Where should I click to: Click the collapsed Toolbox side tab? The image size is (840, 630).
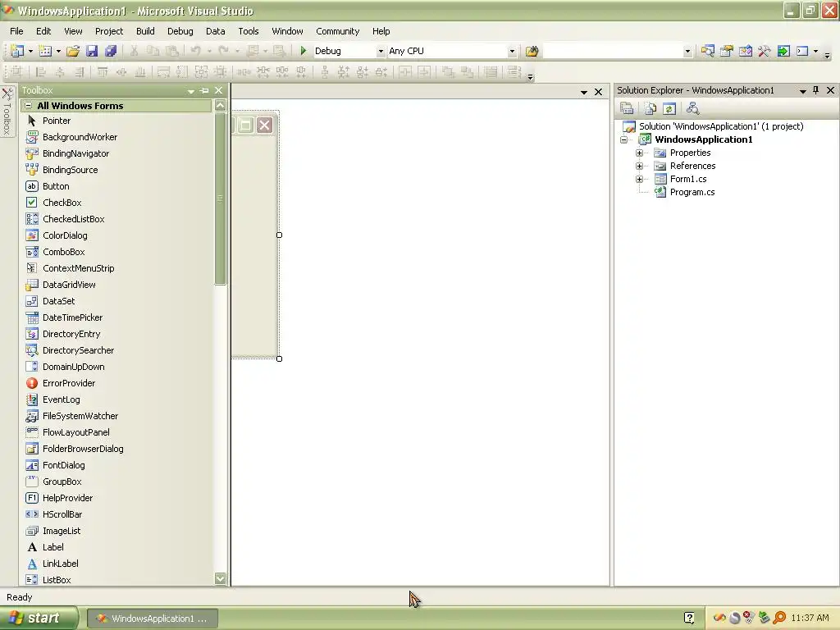[7, 112]
